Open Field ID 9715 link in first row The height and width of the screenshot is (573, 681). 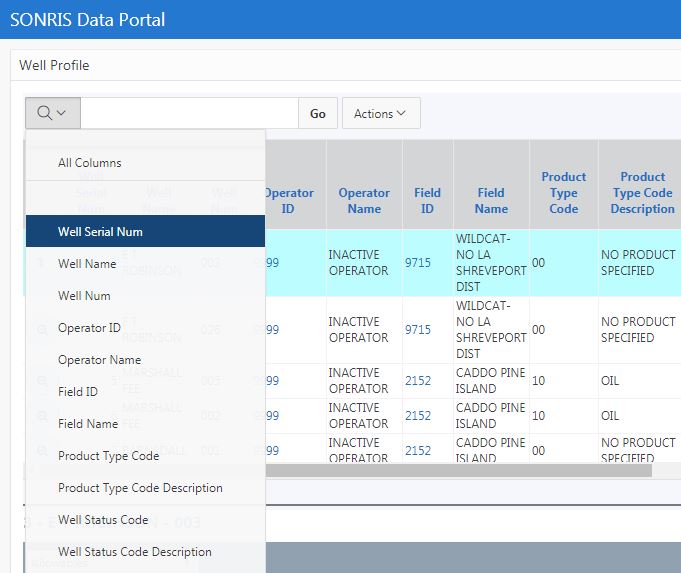coord(418,263)
